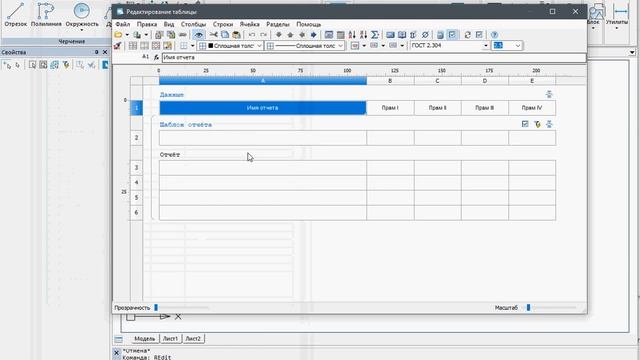Expand the Окружность tool options arrow
The height and width of the screenshot is (360, 640).
(82, 30)
